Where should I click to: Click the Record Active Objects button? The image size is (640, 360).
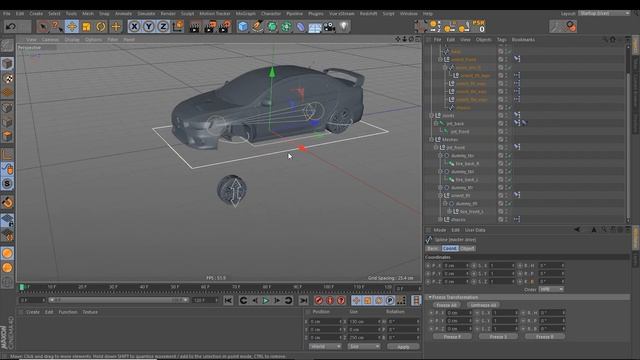[x=319, y=301]
